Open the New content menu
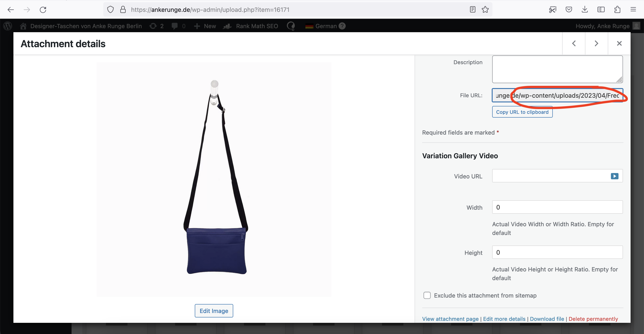 pos(205,26)
